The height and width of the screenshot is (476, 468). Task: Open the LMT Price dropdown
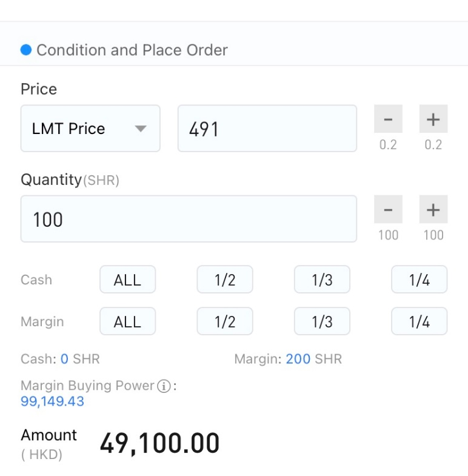click(90, 128)
